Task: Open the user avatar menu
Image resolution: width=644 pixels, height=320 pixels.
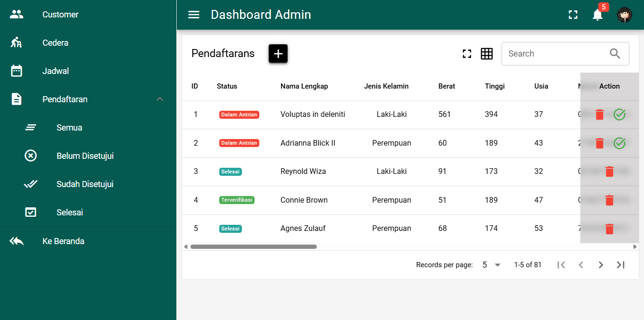Action: click(x=625, y=15)
